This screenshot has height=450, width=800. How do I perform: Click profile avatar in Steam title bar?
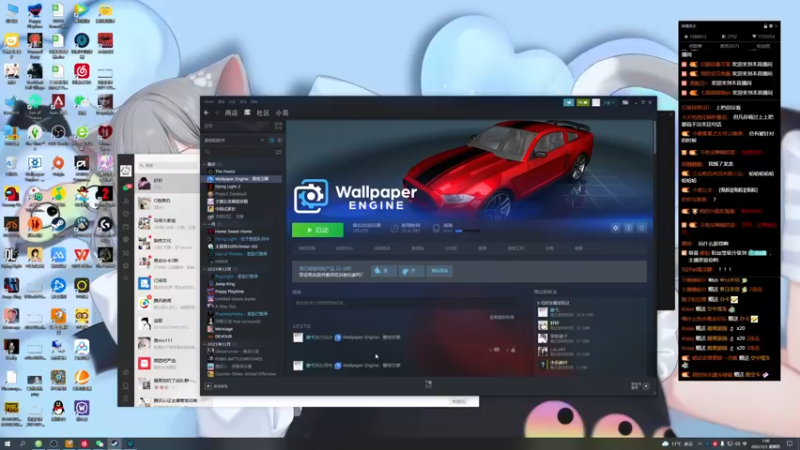pyautogui.click(x=596, y=103)
